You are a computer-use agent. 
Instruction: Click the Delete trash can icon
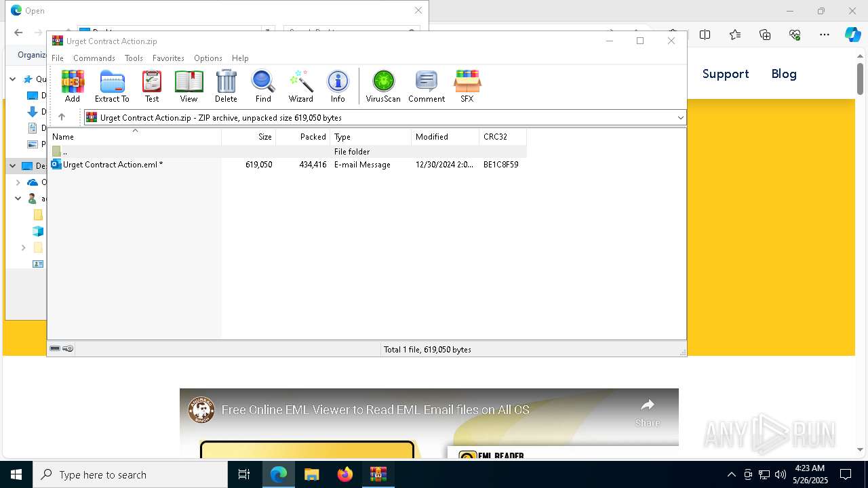coord(226,86)
